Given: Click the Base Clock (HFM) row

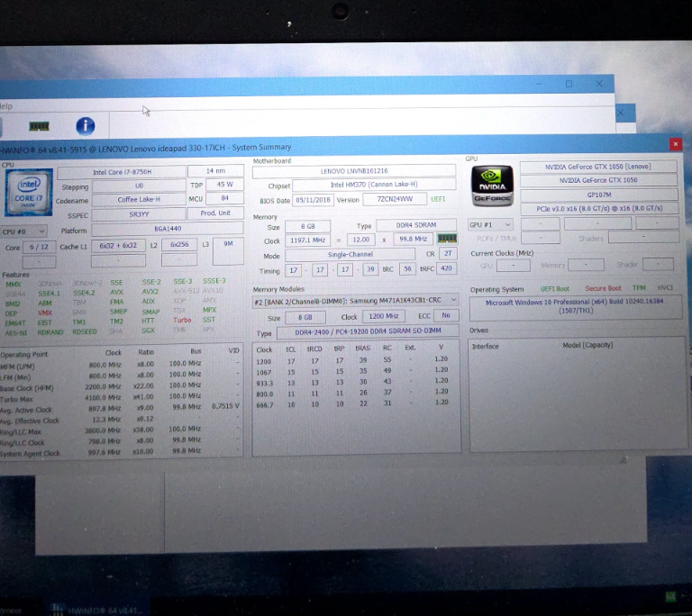Looking at the screenshot, I should tap(120, 387).
